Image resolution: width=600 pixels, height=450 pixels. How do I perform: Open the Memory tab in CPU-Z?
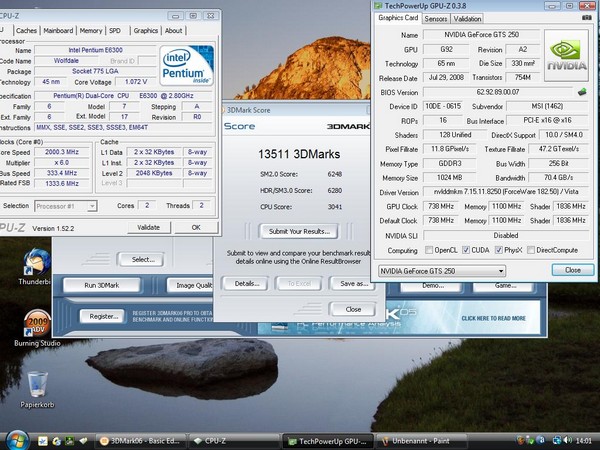[x=91, y=31]
